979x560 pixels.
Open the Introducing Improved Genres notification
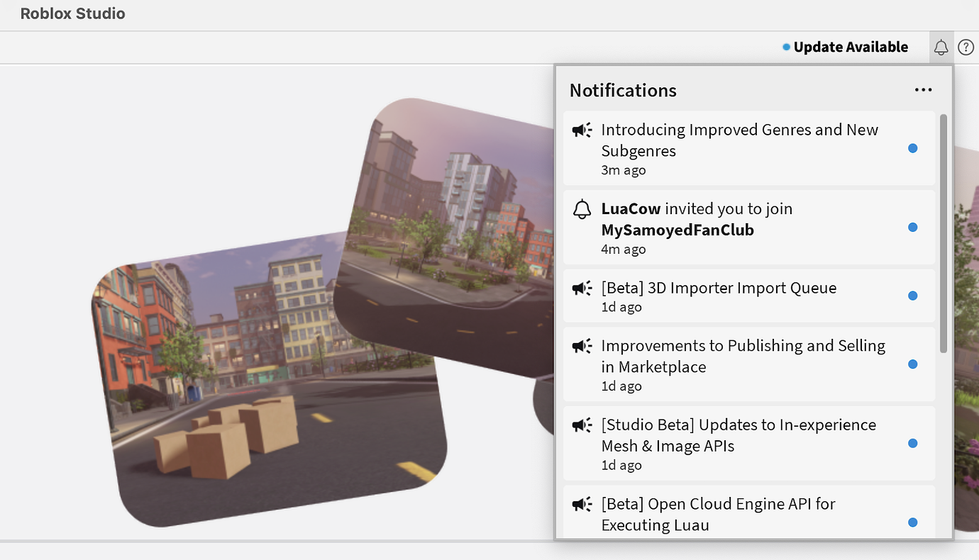point(740,140)
